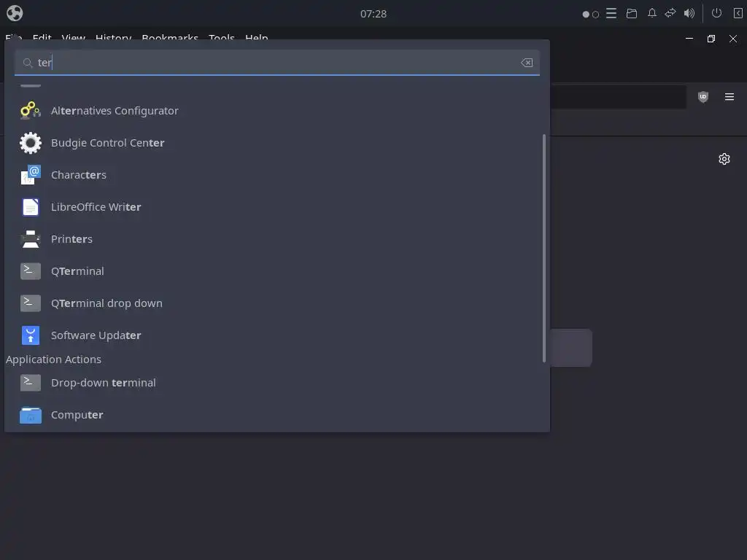747x560 pixels.
Task: Open the Tools menu in the browser
Action: tap(222, 38)
